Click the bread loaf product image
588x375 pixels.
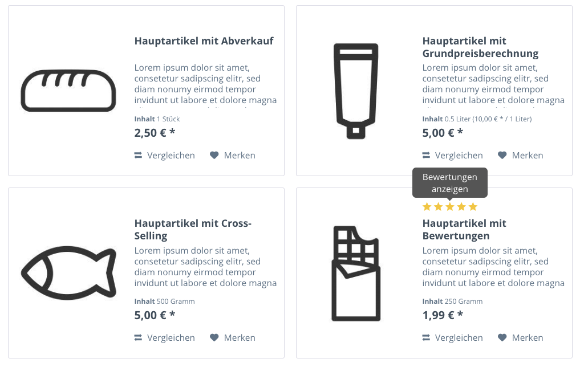click(x=68, y=91)
